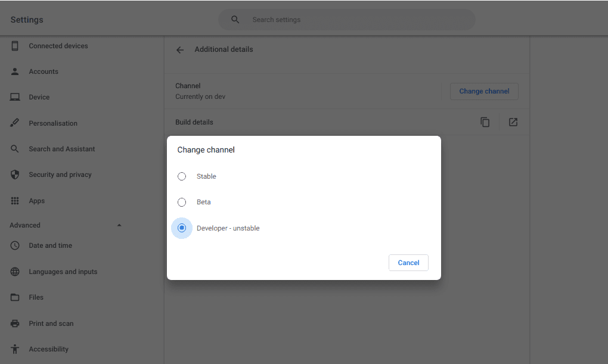Click the Date and time clock icon
The width and height of the screenshot is (608, 364).
tap(15, 245)
